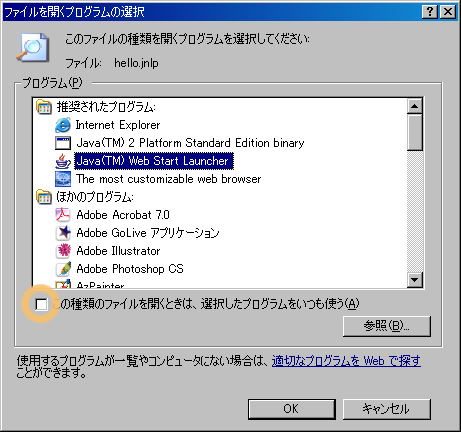Click the scroll down arrow of program list
The height and width of the screenshot is (432, 461).
[x=415, y=279]
